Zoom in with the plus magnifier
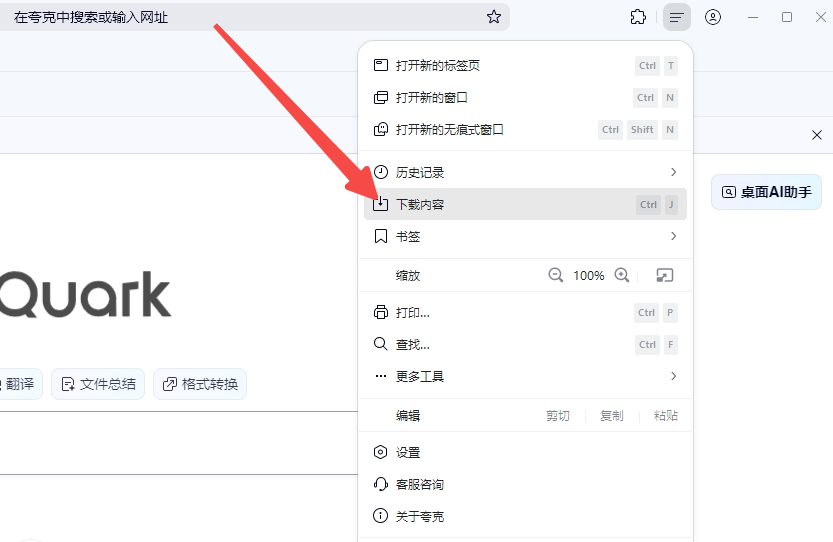Image resolution: width=833 pixels, height=542 pixels. pos(622,275)
